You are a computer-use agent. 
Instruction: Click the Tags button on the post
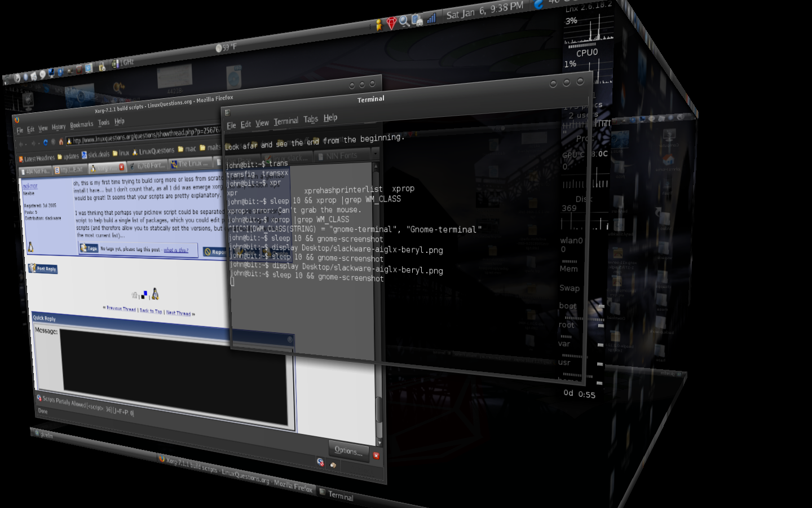tap(89, 248)
